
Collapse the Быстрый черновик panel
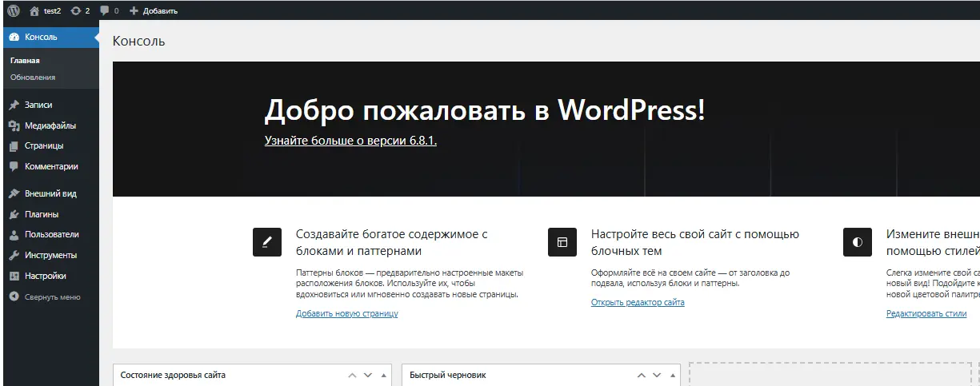click(x=672, y=376)
